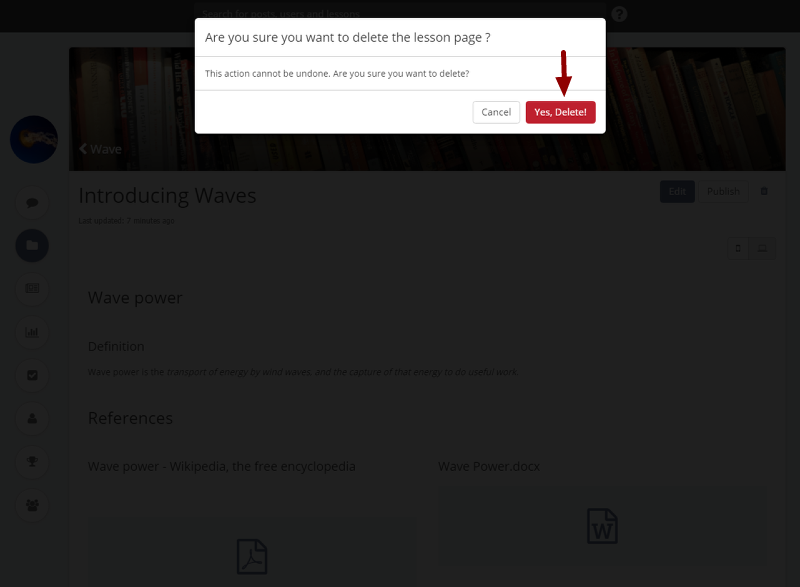This screenshot has width=800, height=587.
Task: Open the group members sidebar icon
Action: [x=32, y=505]
